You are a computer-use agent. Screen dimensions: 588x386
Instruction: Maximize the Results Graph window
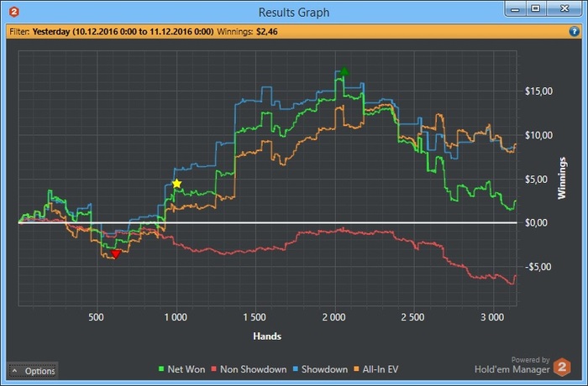(536, 9)
